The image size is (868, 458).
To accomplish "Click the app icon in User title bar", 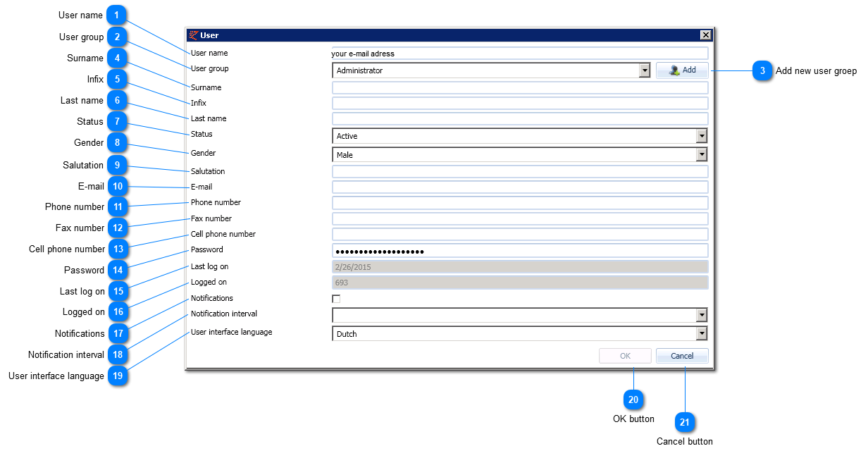I will [x=193, y=35].
